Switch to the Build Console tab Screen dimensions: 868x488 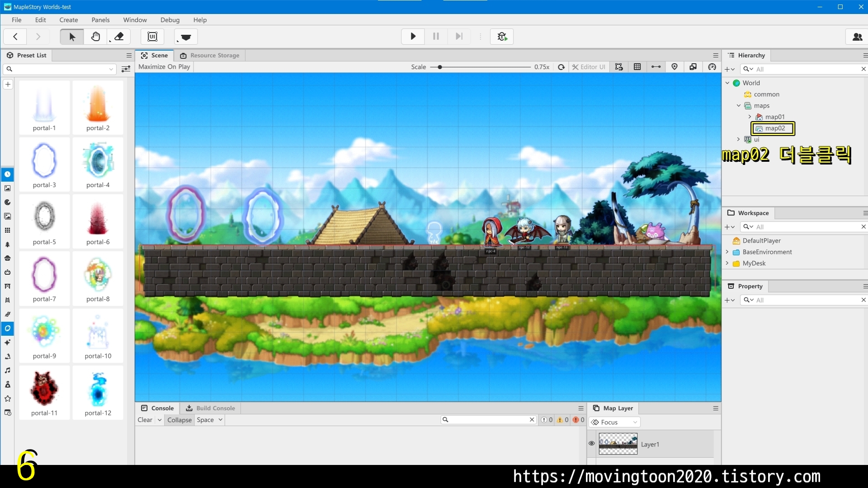[x=211, y=408]
